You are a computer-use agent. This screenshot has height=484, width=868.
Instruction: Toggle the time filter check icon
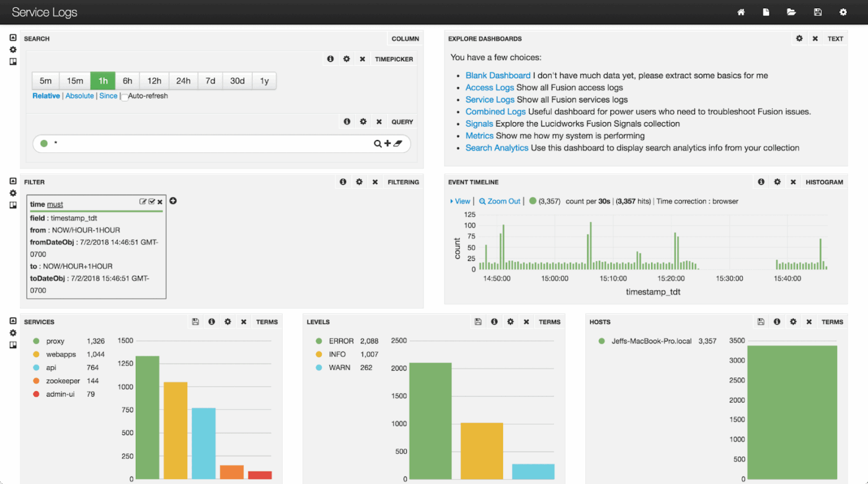point(152,202)
